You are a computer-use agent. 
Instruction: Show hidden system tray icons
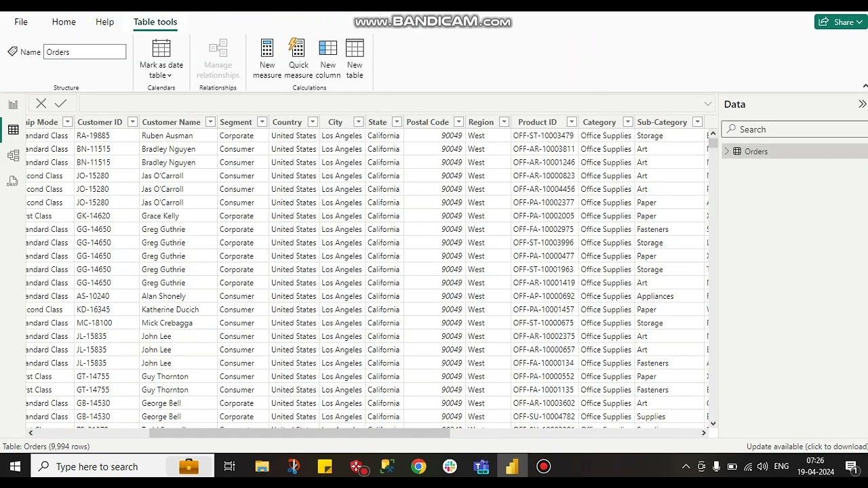pyautogui.click(x=686, y=466)
